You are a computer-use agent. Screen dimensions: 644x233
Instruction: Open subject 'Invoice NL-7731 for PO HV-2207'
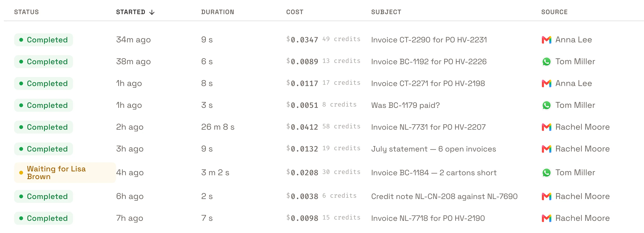[428, 127]
